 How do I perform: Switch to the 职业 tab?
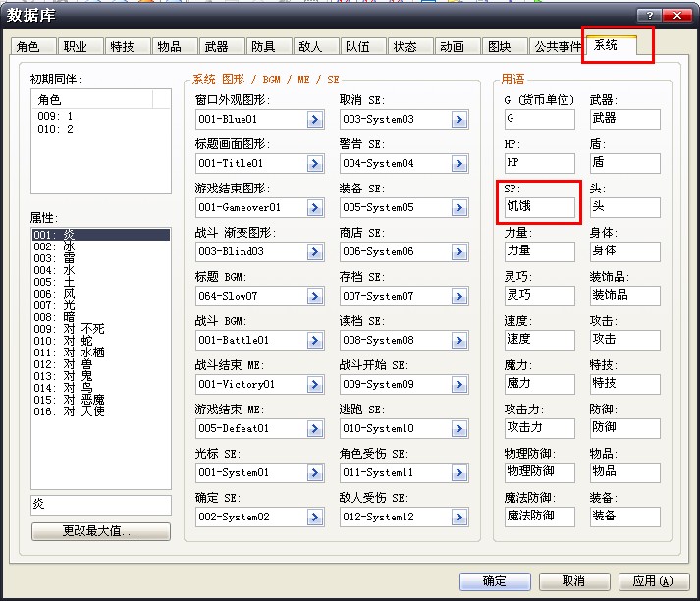point(81,46)
